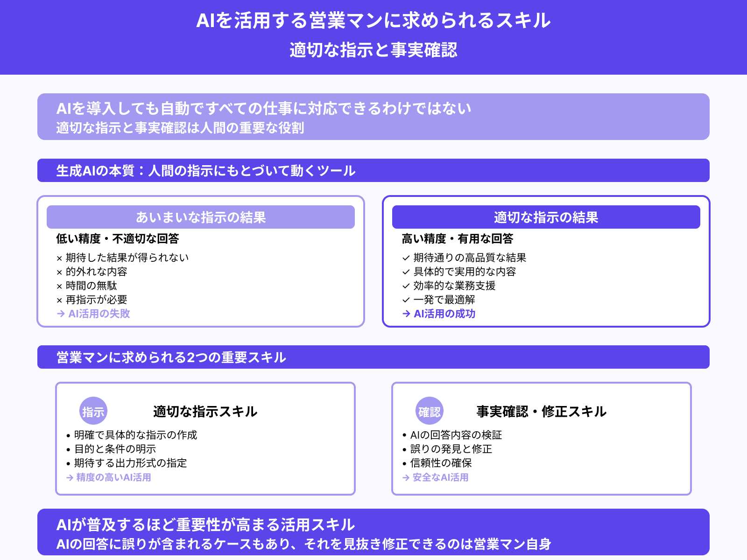This screenshot has height=560, width=747.
Task: Click the あいまいな指示の結果 card header
Action: (201, 217)
